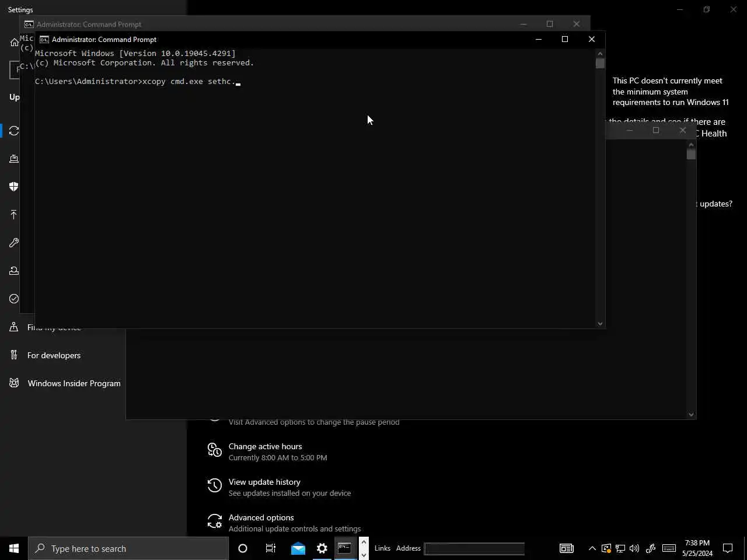Viewport: 747px width, 560px height.
Task: Close the background Command Prompt window
Action: (x=577, y=24)
